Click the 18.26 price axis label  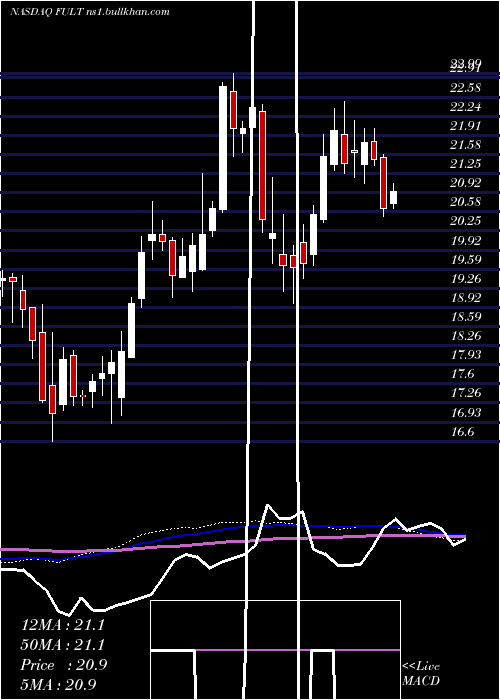coord(466,336)
